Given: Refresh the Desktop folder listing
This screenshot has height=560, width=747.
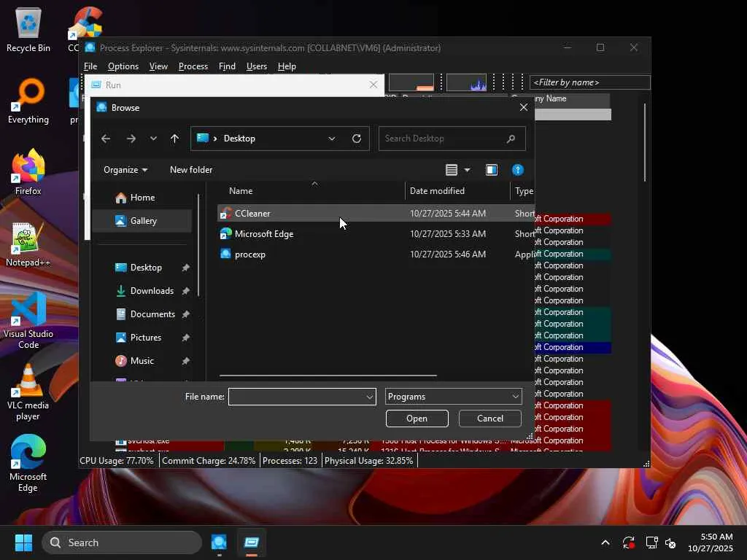Looking at the screenshot, I should pyautogui.click(x=356, y=139).
